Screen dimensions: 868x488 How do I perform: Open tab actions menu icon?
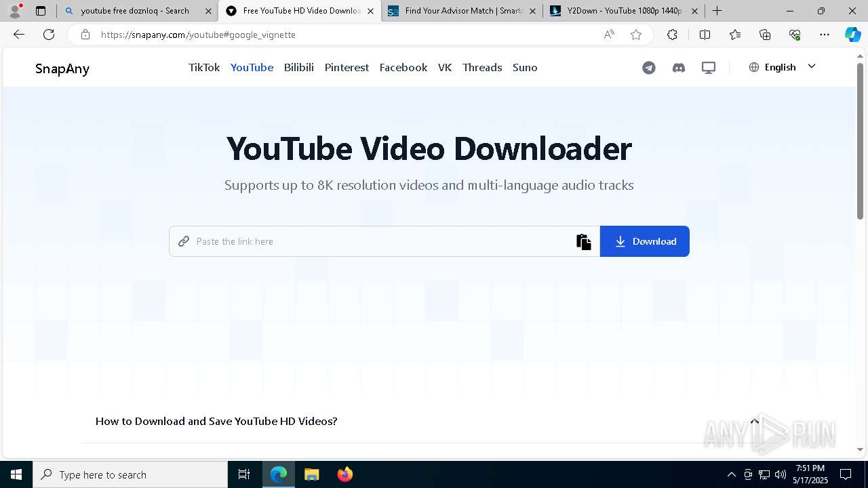(x=41, y=11)
